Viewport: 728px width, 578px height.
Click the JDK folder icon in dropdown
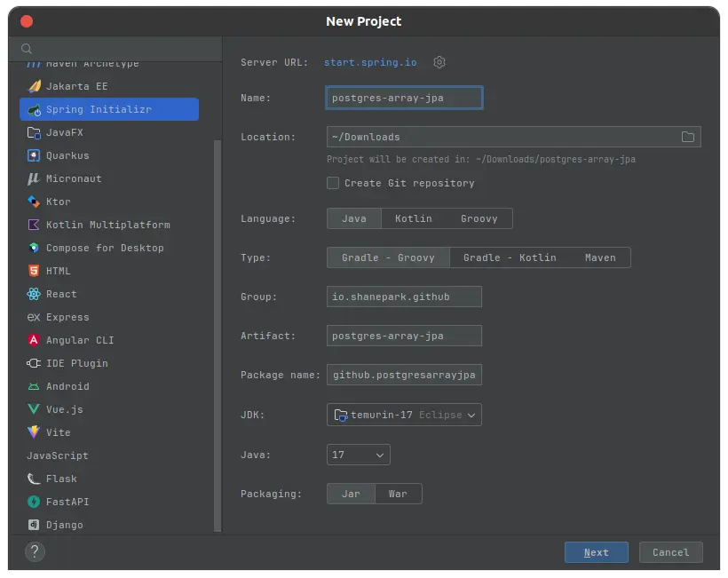341,415
